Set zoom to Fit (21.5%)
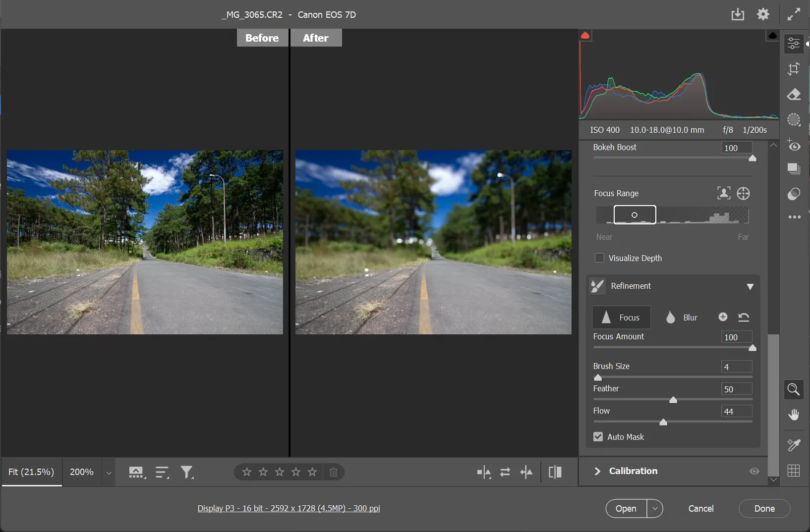The width and height of the screenshot is (810, 532). (31, 472)
